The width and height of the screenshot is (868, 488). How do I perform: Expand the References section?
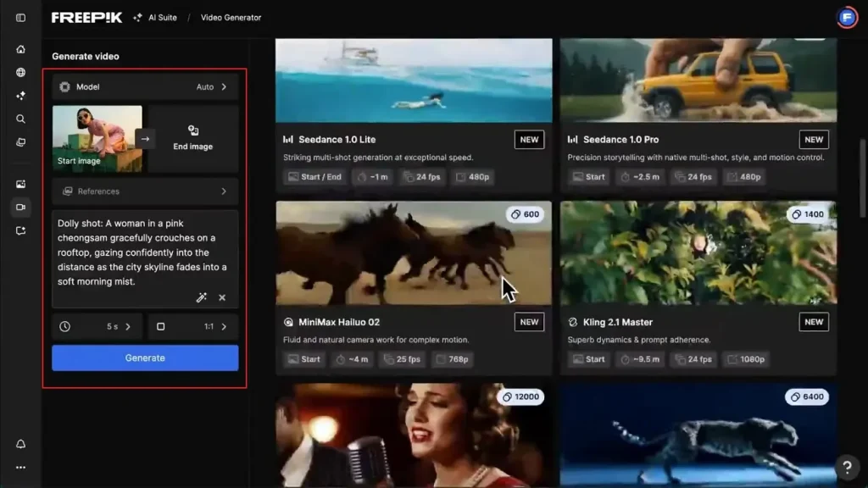coord(145,191)
